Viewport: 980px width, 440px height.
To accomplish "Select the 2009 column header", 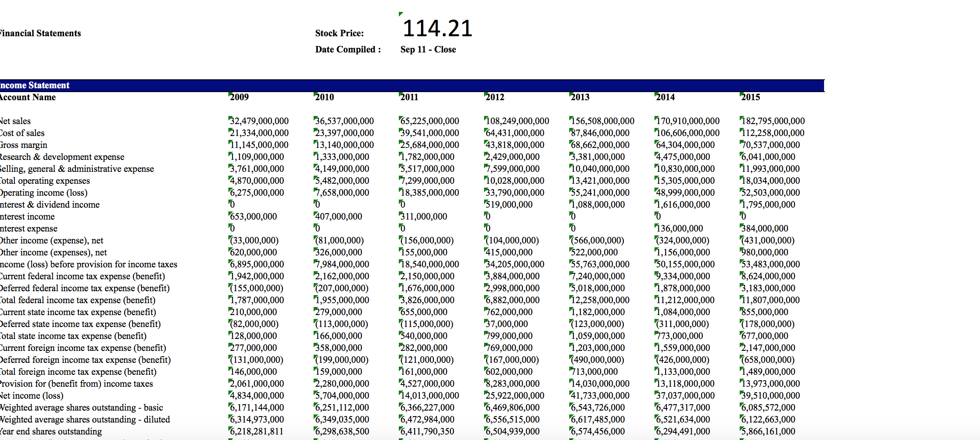I will (x=239, y=97).
